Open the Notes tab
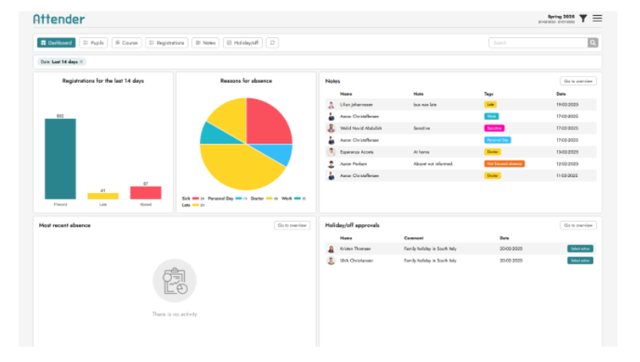The height and width of the screenshot is (362, 640). pyautogui.click(x=206, y=43)
